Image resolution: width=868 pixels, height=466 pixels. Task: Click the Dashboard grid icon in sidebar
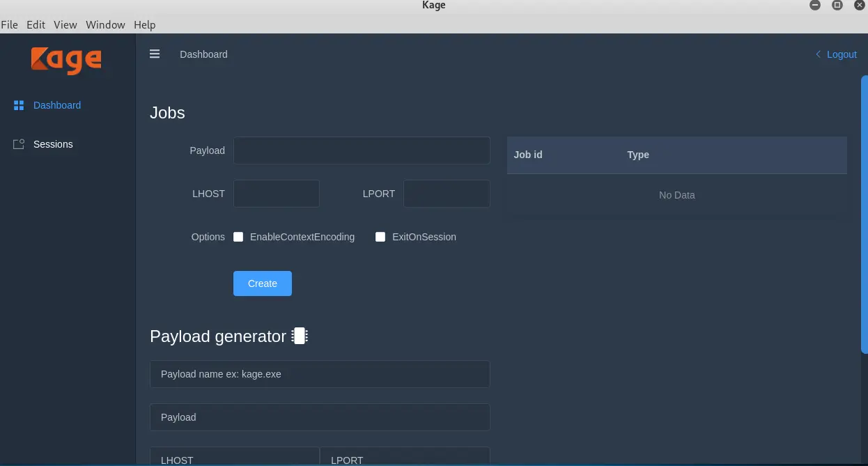point(19,105)
